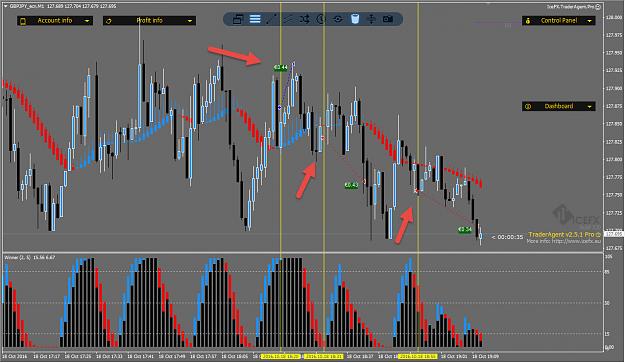Screen dimensions: 625x363
Task: Click the current price tag on price axis
Action: tap(614, 234)
